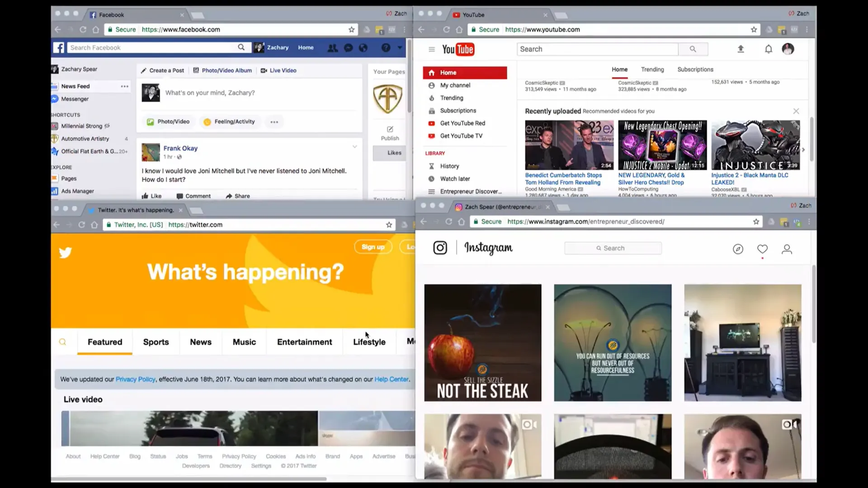Select Entertainment tab on Twitter
Viewport: 868px width, 488px height.
(x=304, y=342)
